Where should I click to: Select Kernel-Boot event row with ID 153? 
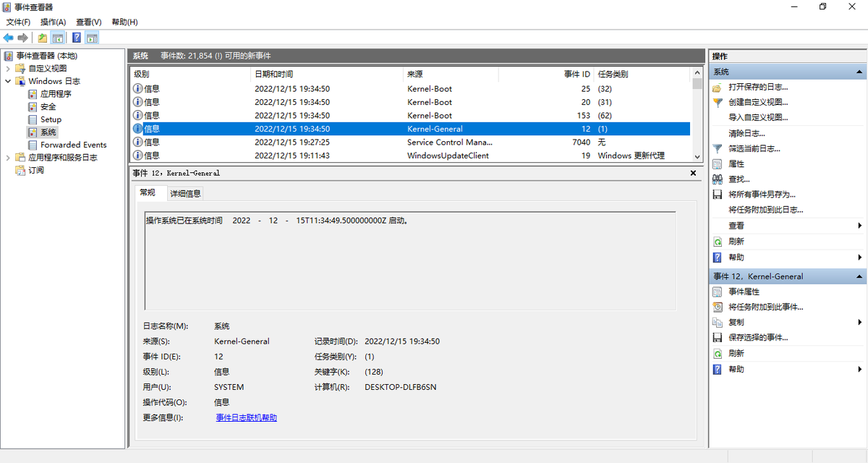410,115
